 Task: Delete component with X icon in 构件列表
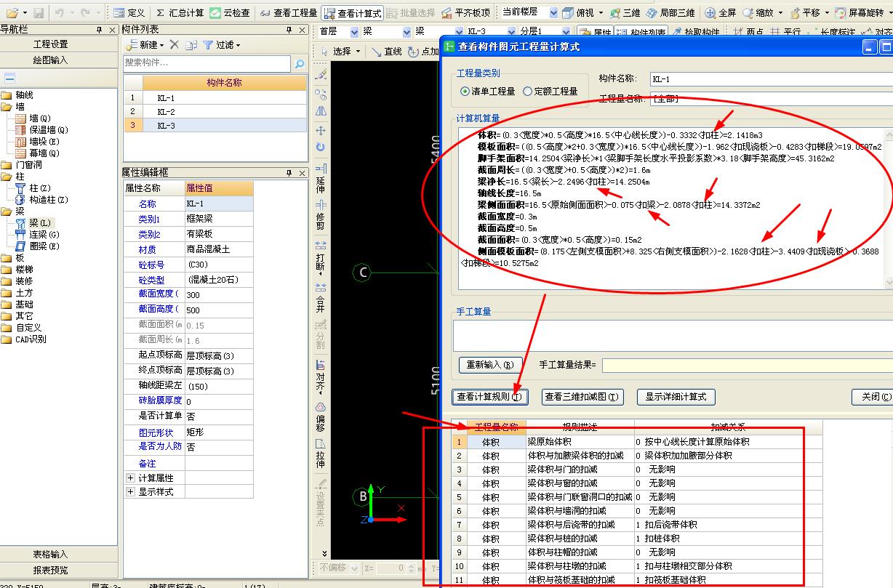click(175, 45)
